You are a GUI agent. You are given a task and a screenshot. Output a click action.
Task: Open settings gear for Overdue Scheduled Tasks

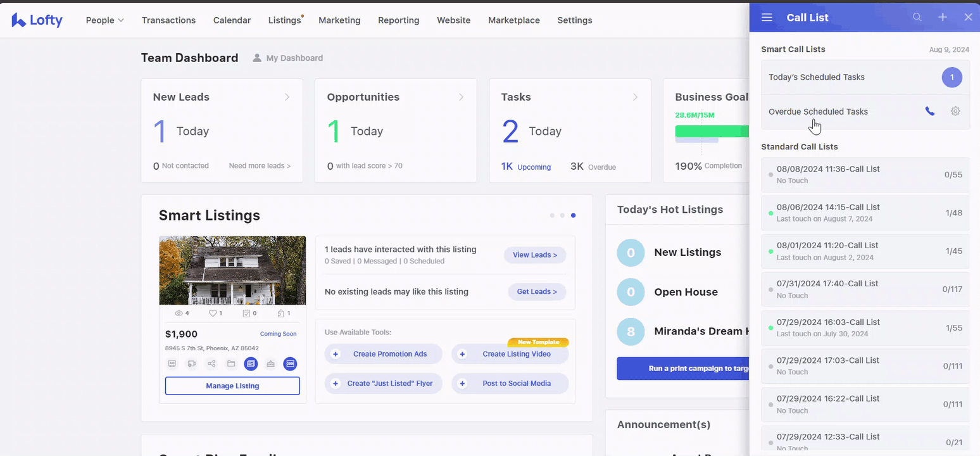(x=955, y=111)
